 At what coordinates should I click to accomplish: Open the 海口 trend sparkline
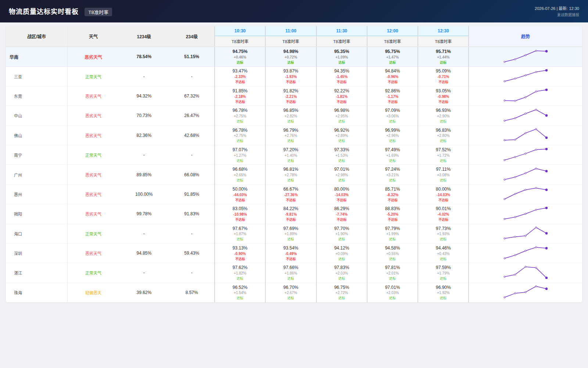526,233
